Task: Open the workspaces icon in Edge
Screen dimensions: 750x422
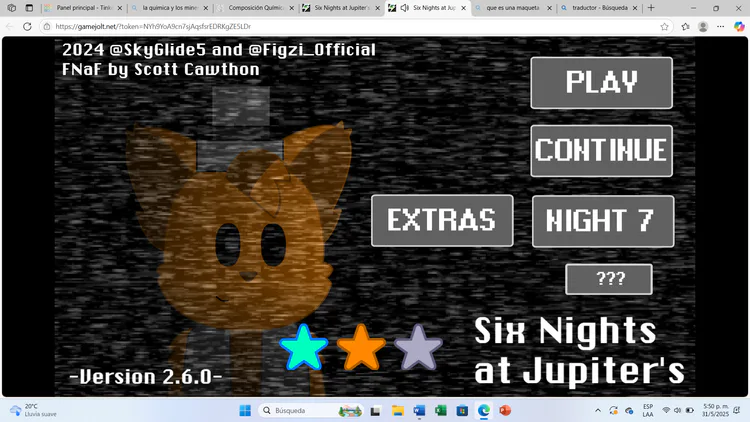Action: [x=11, y=8]
